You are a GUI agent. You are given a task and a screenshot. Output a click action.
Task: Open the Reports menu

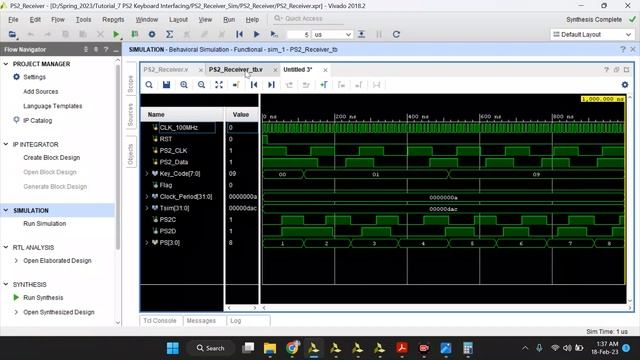(x=113, y=20)
